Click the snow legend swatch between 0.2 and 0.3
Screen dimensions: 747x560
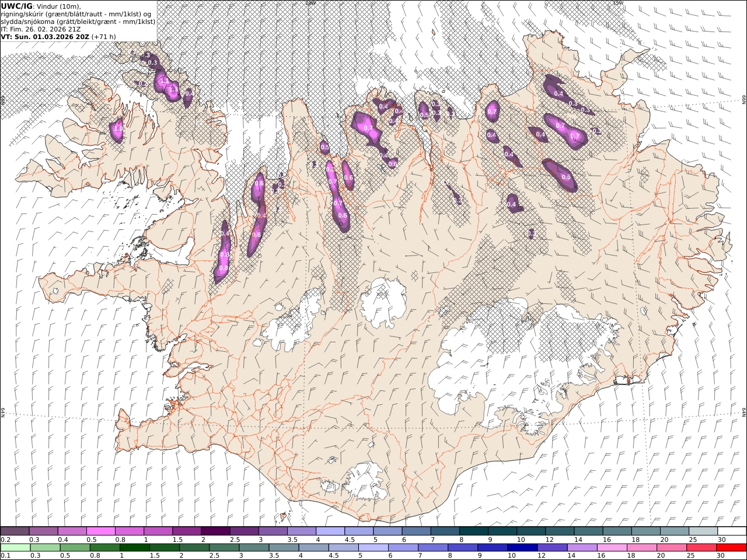(x=15, y=531)
